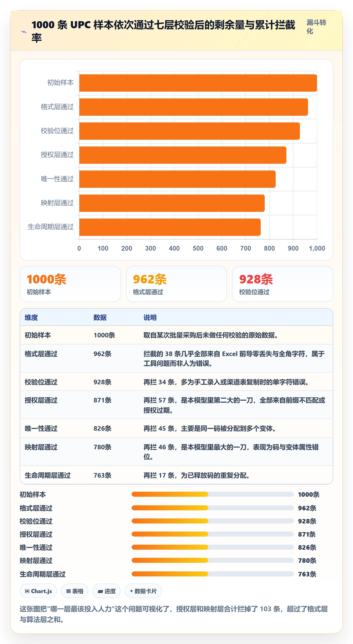Click the 授权层通过 progress bar
353x644 pixels.
(213, 534)
